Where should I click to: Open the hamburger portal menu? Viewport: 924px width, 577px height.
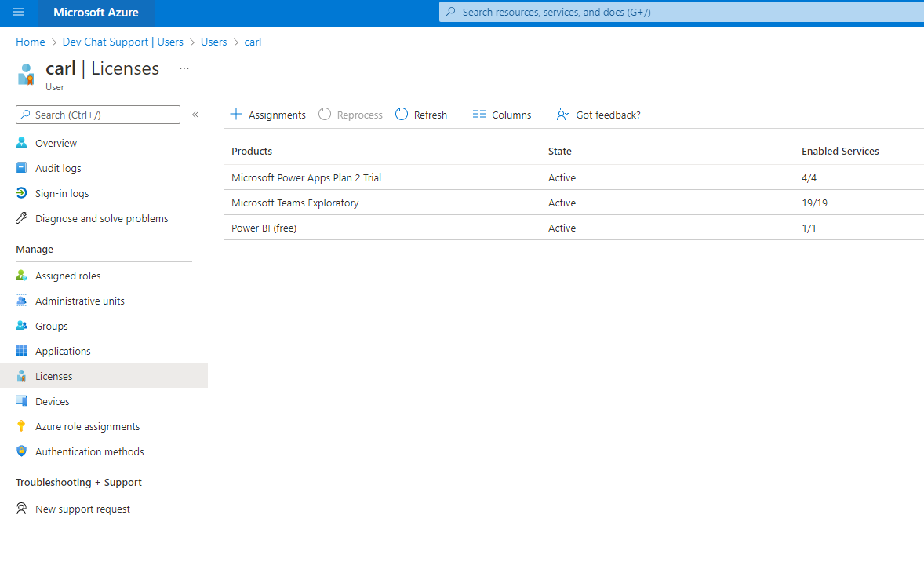pos(19,12)
